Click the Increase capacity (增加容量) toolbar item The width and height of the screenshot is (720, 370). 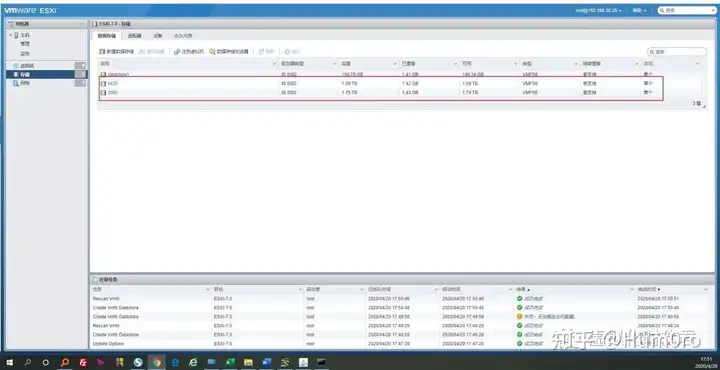coord(152,52)
